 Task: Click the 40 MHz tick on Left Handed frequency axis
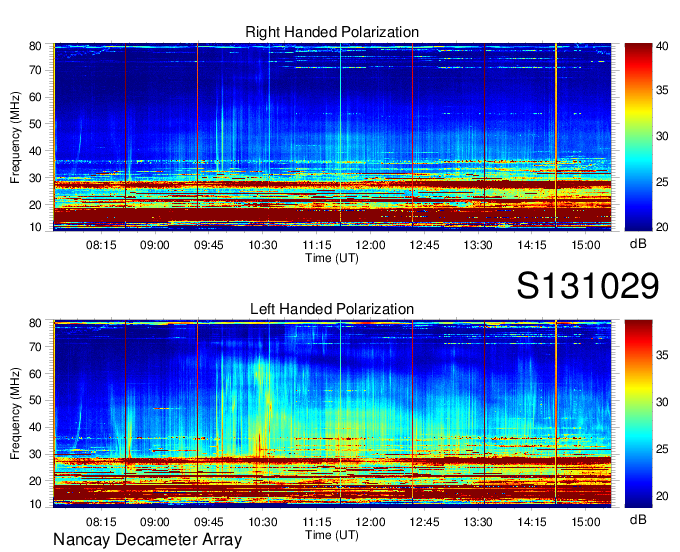click(x=35, y=427)
